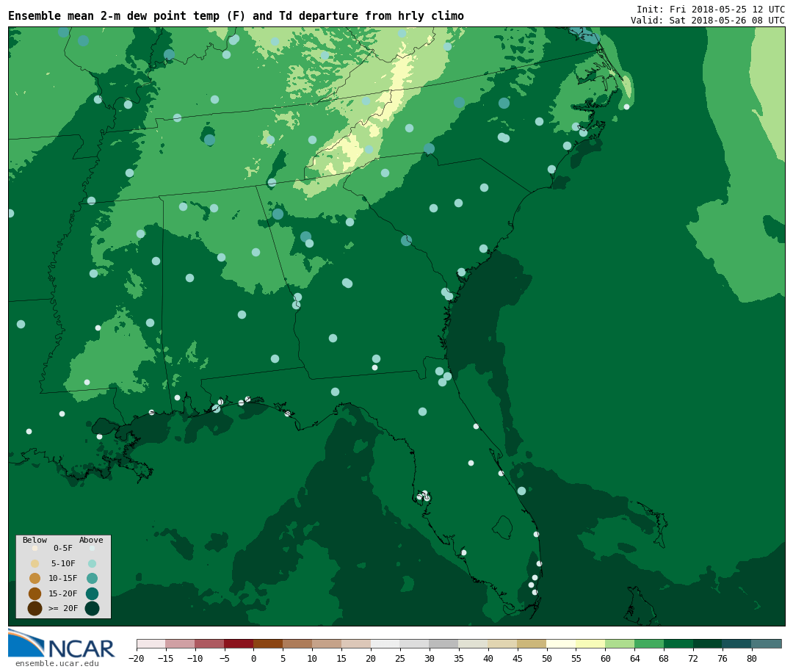Click the Below 5-10F legend circle
This screenshot has width=793, height=672.
pos(35,563)
